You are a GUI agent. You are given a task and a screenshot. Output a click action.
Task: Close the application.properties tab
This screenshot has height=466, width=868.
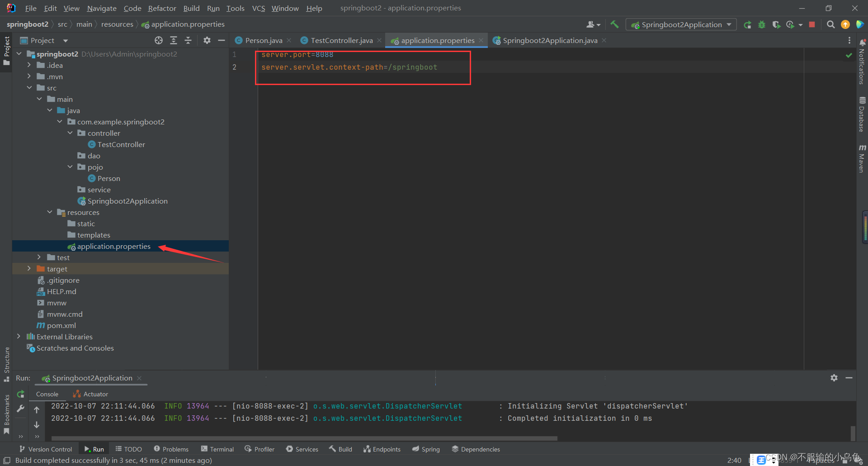481,41
